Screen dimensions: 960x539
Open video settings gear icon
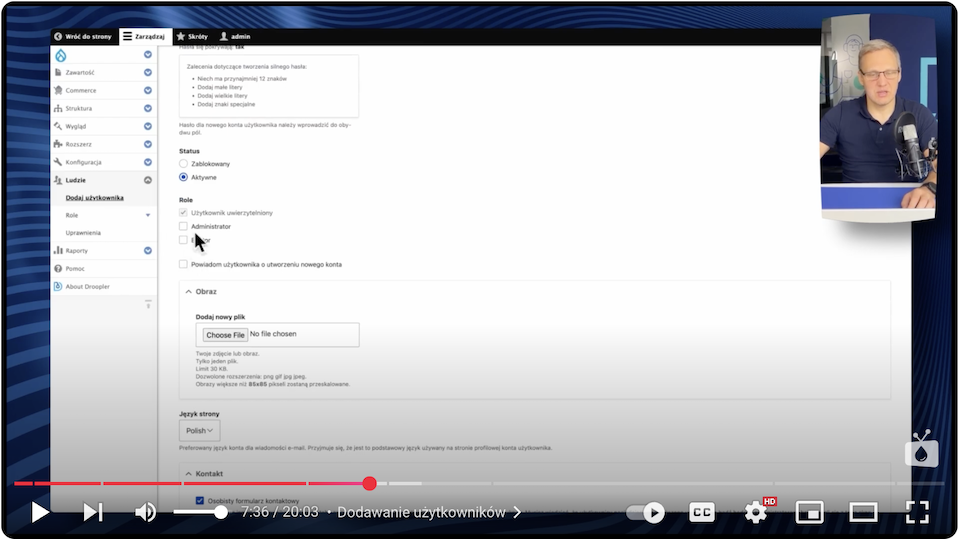tap(756, 512)
